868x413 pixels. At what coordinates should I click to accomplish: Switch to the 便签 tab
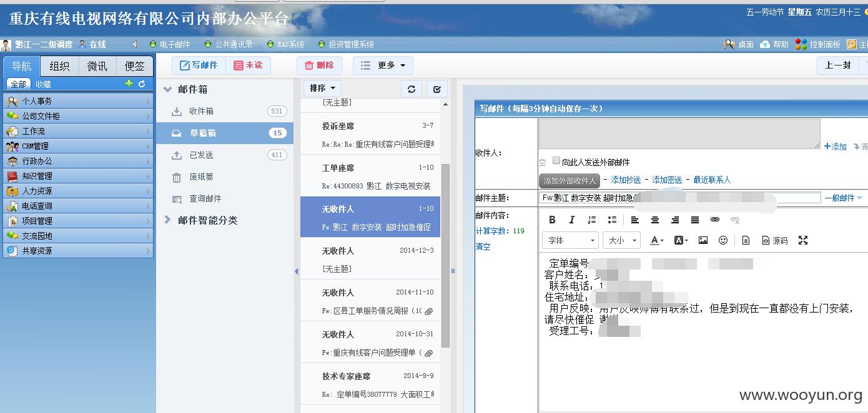click(135, 66)
